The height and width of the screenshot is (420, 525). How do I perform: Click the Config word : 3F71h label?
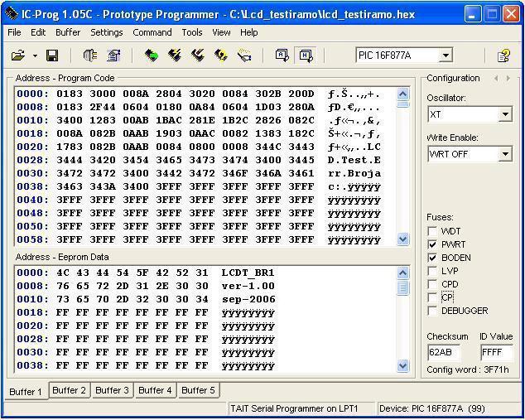tap(468, 369)
